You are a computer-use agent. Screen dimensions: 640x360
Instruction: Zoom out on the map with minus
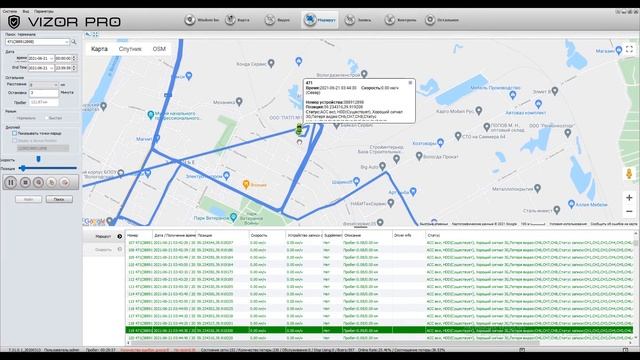(x=629, y=211)
